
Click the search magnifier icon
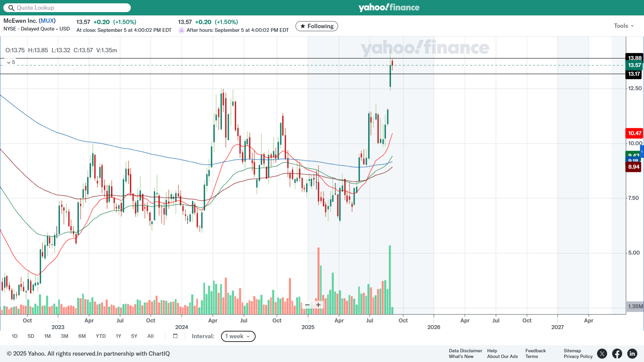tap(11, 8)
